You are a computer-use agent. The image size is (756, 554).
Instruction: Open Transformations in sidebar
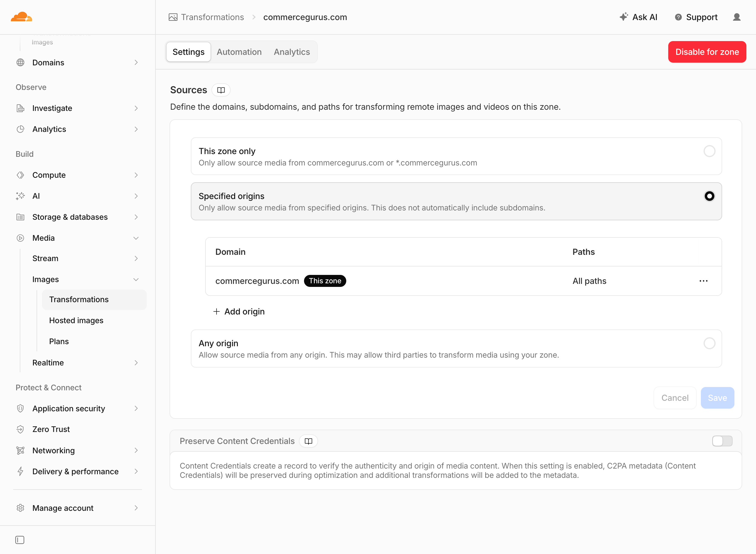[94, 299]
